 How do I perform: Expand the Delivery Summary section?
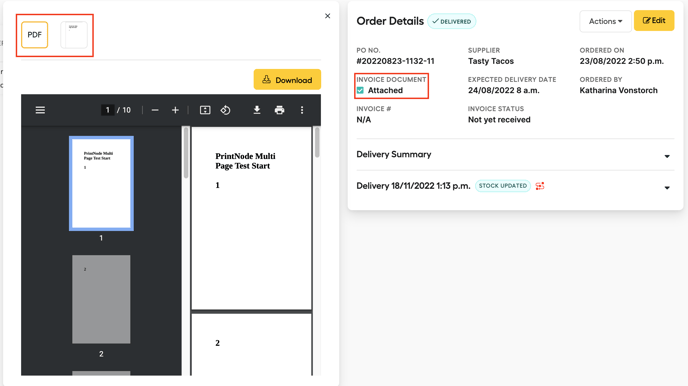515,155
